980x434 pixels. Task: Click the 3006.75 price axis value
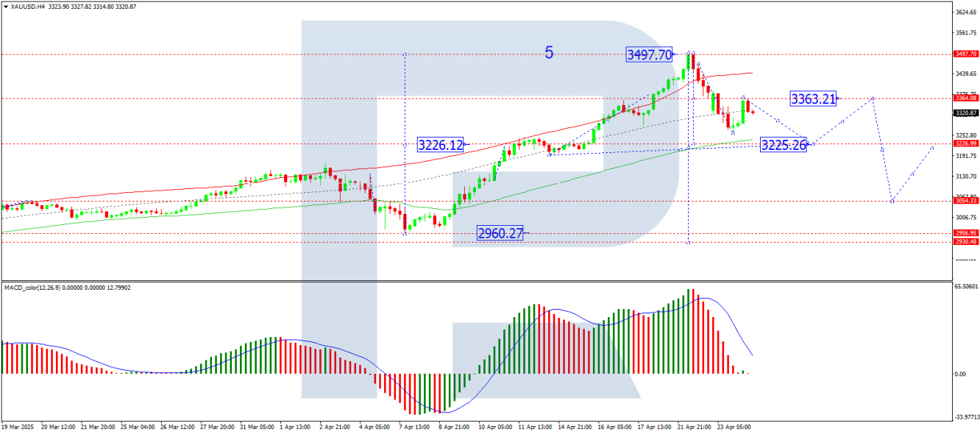pos(965,218)
